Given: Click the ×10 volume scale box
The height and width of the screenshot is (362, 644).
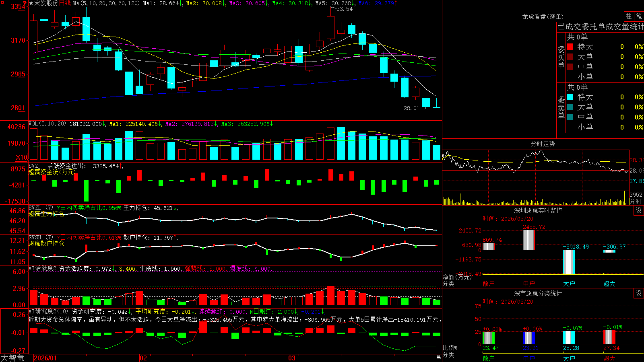Looking at the screenshot, I should tap(21, 157).
